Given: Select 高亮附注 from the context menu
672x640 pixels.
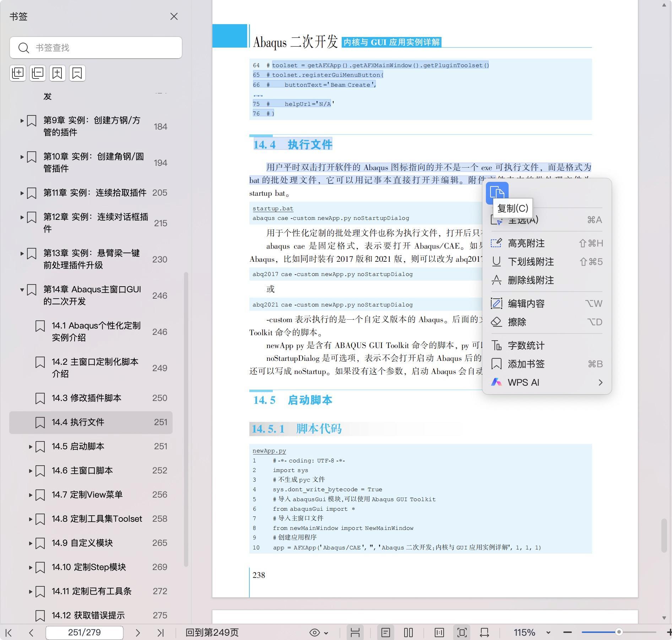Looking at the screenshot, I should pos(526,243).
